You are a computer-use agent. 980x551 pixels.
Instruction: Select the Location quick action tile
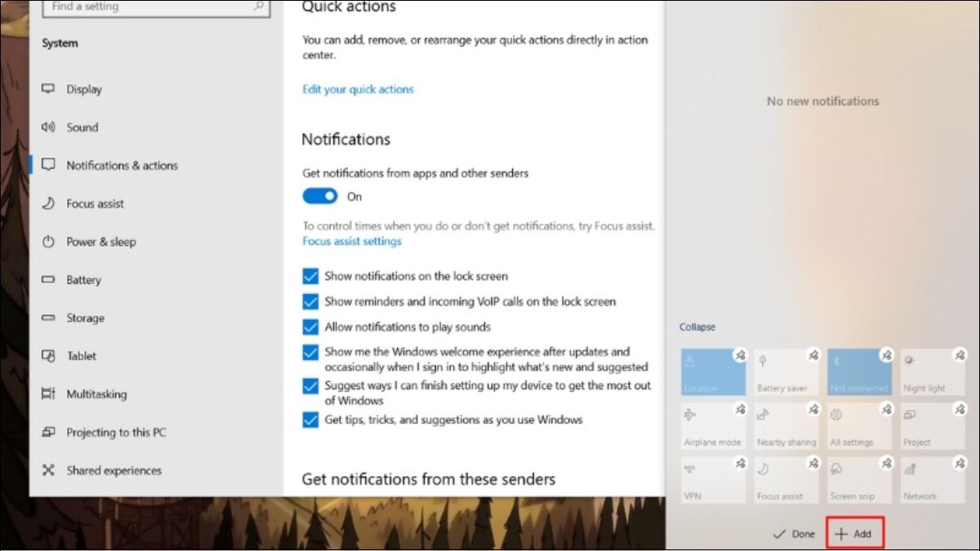coord(714,372)
